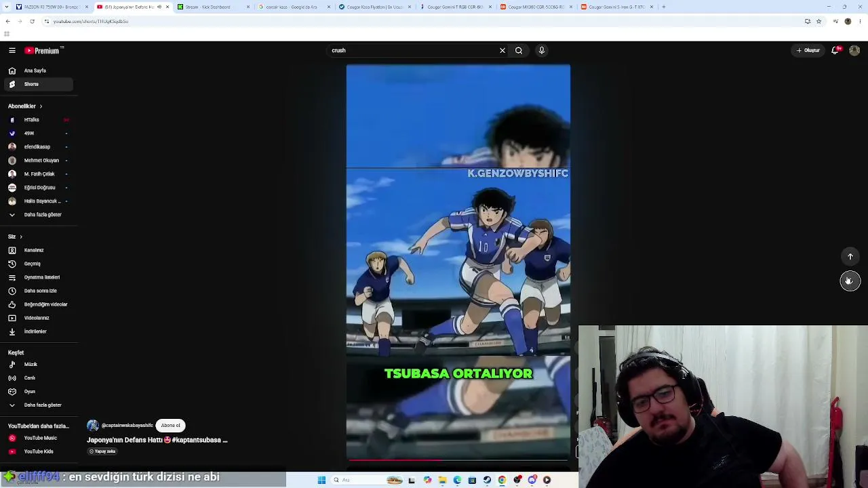Open the 49W subscription channel
868x488 pixels.
tap(39, 134)
